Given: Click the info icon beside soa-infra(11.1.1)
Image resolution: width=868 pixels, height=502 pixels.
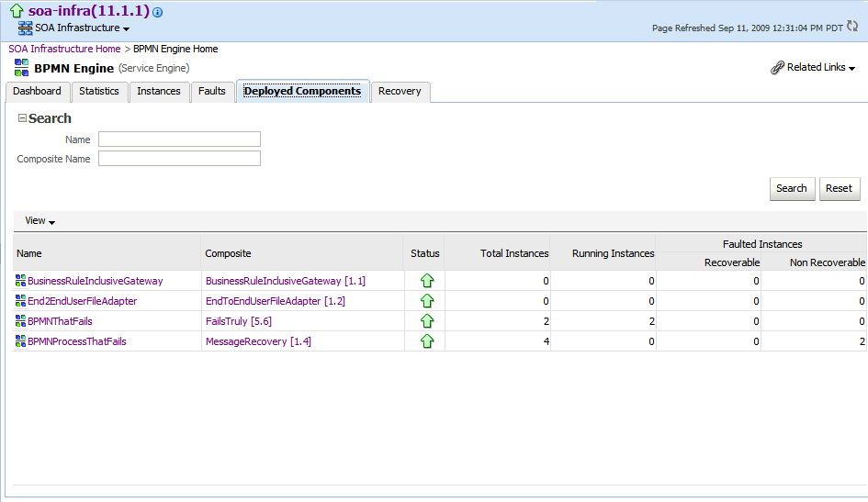Looking at the screenshot, I should point(158,12).
